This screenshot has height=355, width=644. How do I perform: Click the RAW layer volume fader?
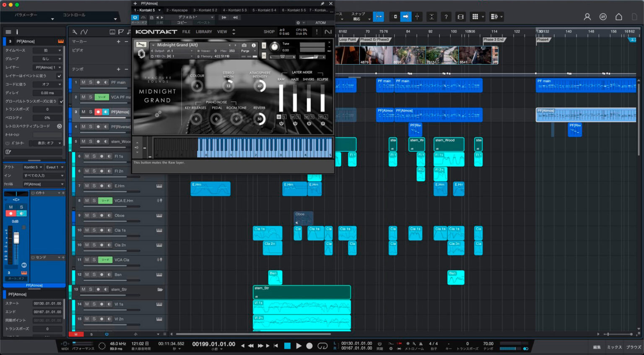(x=281, y=98)
